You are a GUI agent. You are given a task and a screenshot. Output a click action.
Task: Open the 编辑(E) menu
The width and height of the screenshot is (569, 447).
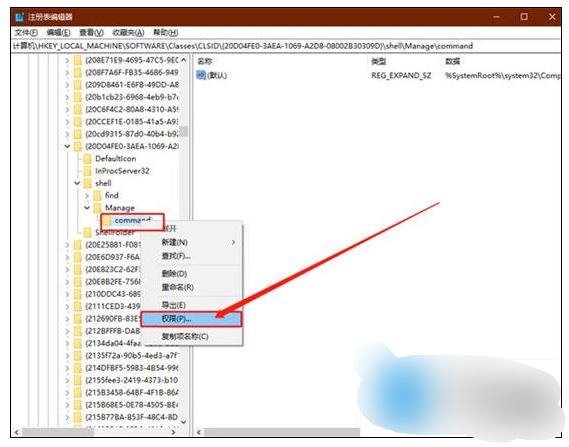tap(58, 33)
